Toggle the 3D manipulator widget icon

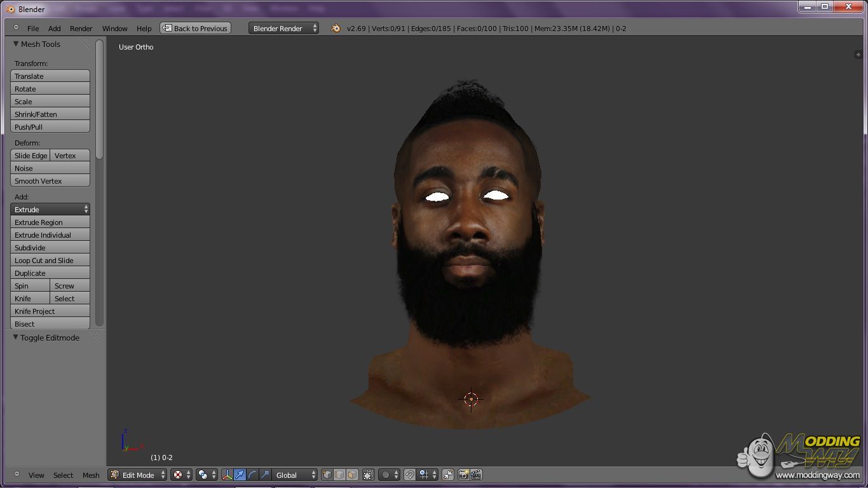(227, 475)
